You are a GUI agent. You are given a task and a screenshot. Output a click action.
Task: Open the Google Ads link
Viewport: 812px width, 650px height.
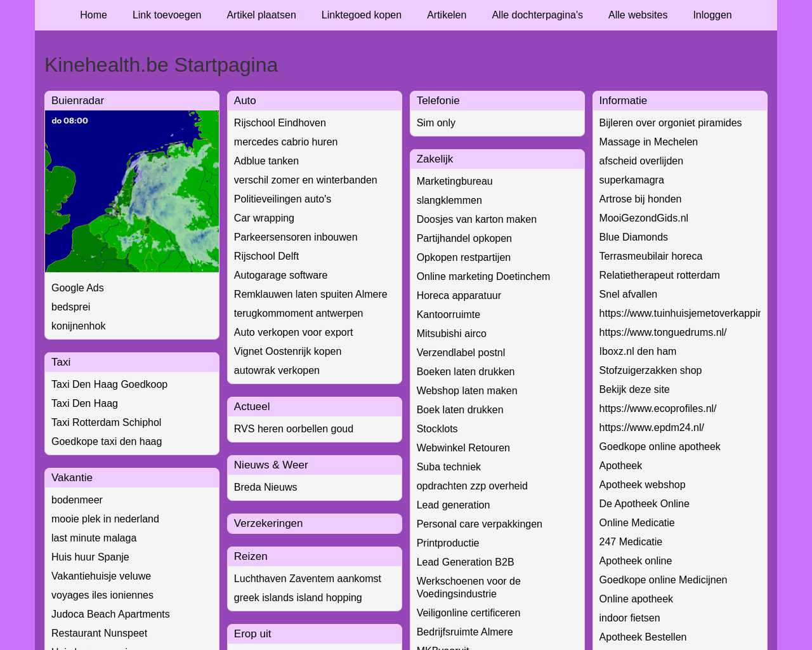click(77, 288)
